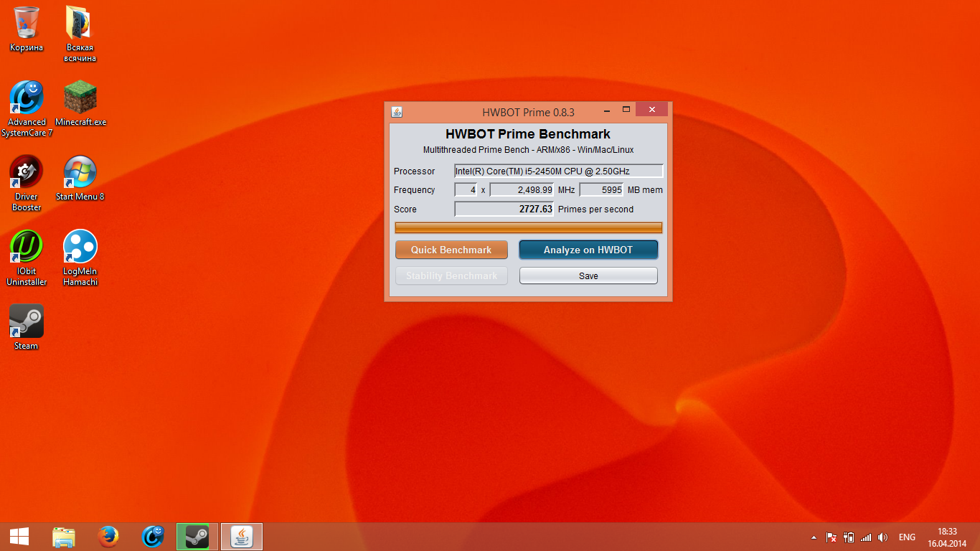This screenshot has width=980, height=551.
Task: Click the Multithreaded Prime Bench subtitle
Action: pos(528,150)
